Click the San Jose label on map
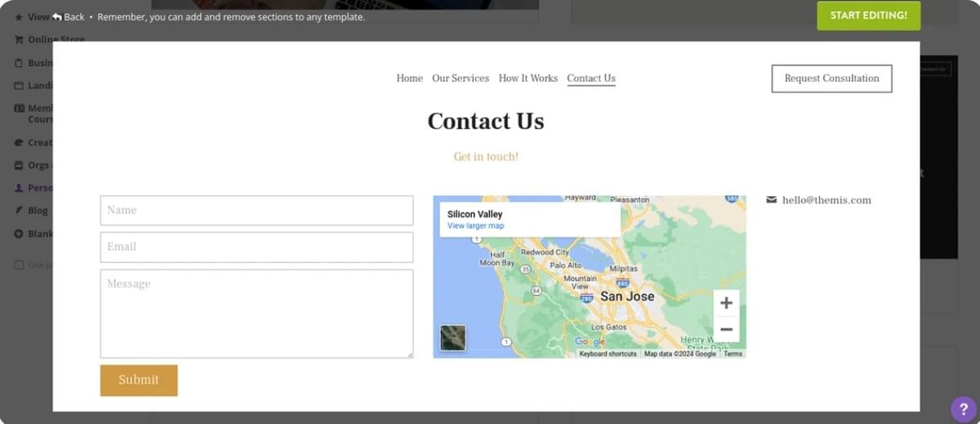Screen dimensions: 980x424 coord(627,297)
